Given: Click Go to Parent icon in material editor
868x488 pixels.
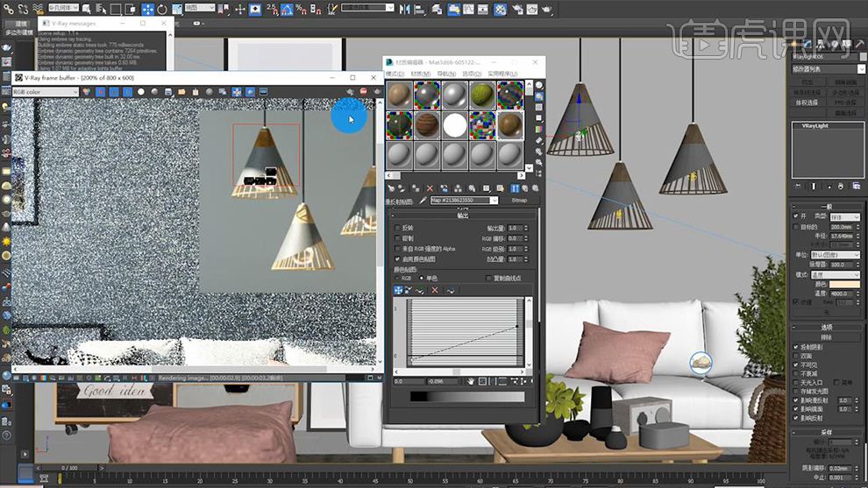Looking at the screenshot, I should tap(526, 188).
